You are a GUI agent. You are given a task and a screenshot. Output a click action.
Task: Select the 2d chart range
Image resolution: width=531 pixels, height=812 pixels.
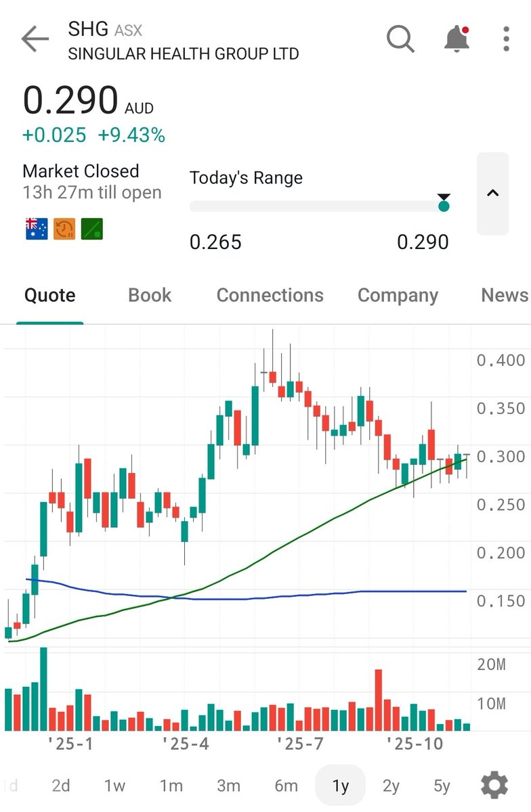point(61,786)
